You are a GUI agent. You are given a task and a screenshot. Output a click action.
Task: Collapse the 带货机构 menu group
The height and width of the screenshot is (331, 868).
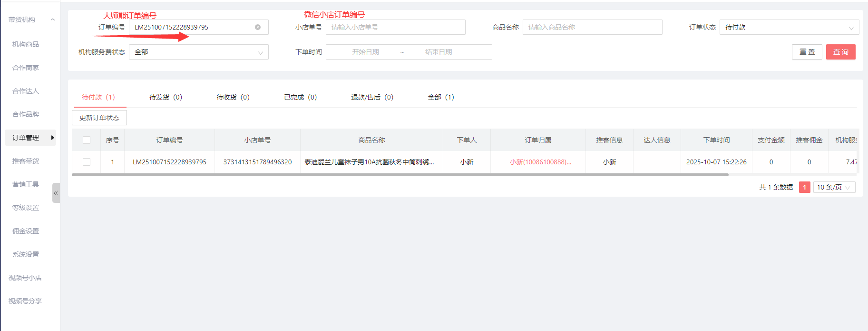52,20
